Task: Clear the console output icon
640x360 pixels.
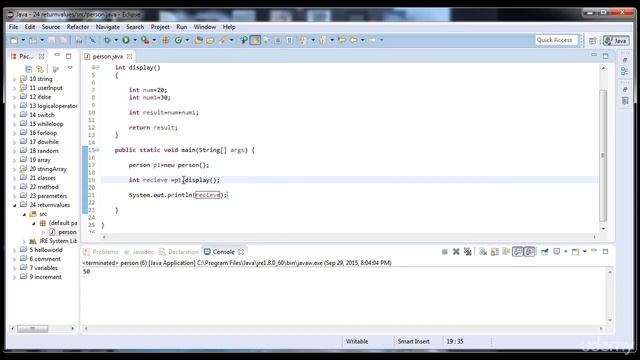Action: [483, 252]
